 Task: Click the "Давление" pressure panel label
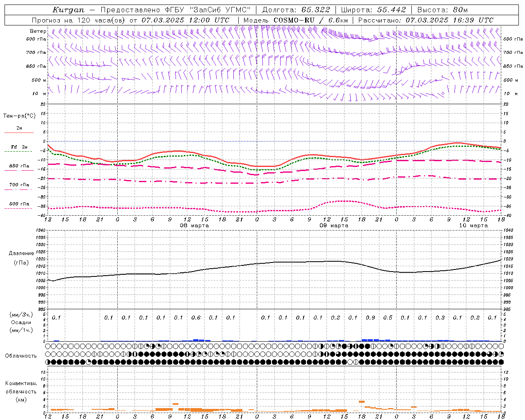[21, 253]
